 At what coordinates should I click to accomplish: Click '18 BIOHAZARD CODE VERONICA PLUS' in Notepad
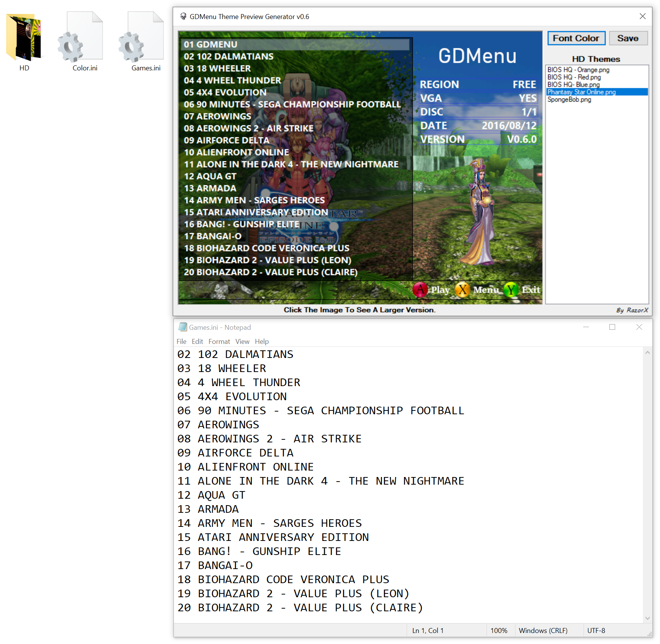point(283,579)
